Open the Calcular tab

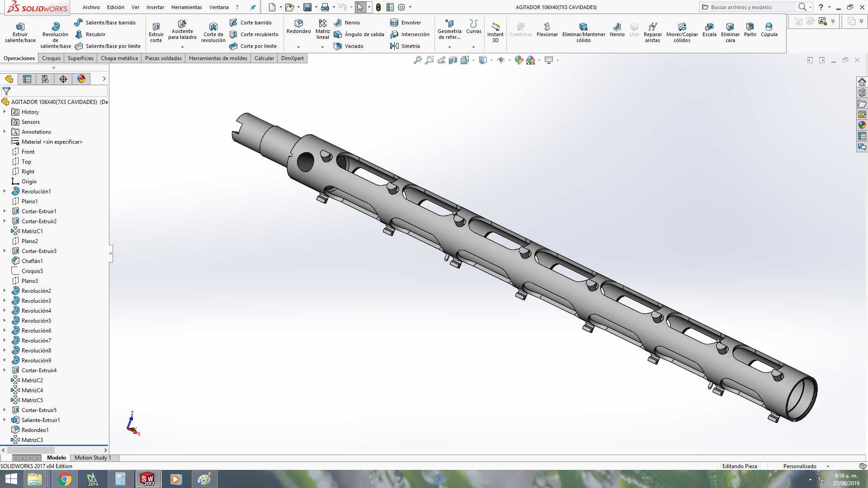264,58
